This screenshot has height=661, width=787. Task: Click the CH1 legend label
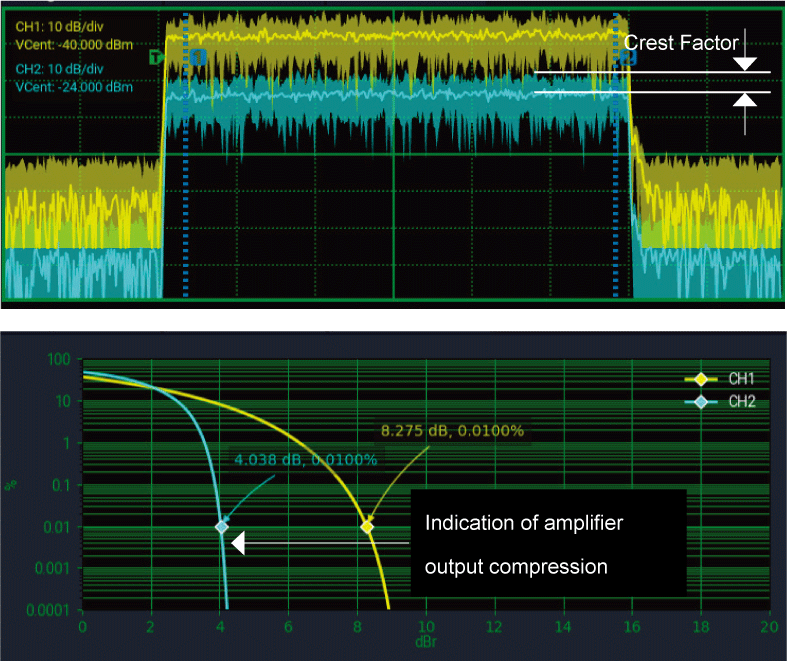741,379
